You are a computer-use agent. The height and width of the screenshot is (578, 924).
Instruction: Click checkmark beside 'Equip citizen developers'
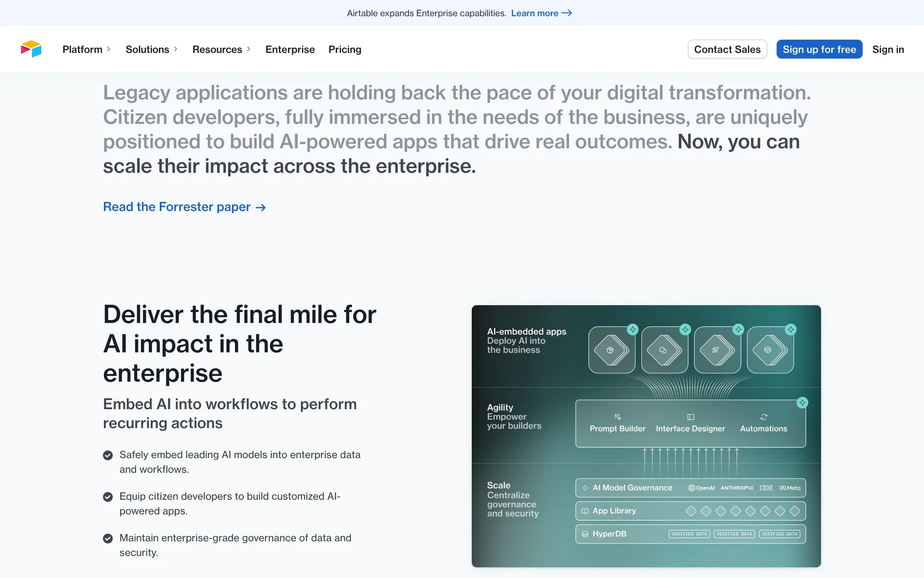[x=108, y=497]
